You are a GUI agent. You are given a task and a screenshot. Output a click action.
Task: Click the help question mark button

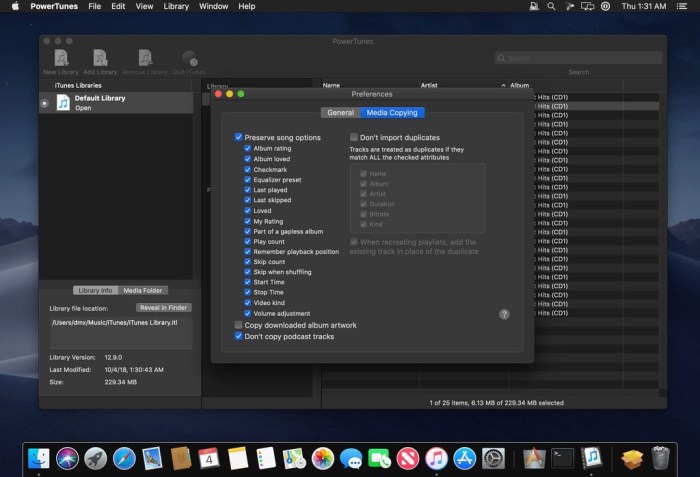(x=504, y=314)
